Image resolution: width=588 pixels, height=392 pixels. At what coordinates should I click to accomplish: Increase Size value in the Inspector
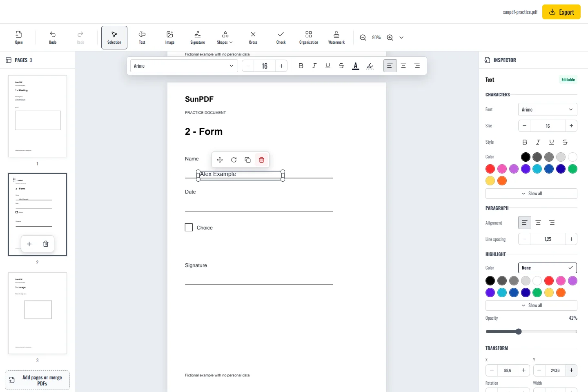pyautogui.click(x=571, y=126)
